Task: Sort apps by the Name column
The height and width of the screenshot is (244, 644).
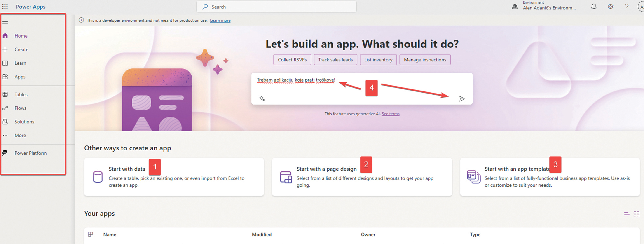Action: (110, 235)
